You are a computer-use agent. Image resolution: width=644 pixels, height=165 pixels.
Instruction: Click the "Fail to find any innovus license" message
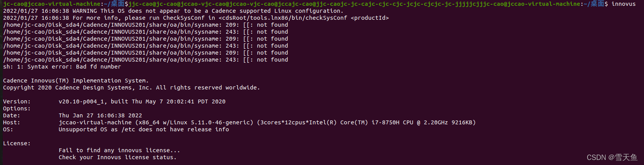[119, 150]
